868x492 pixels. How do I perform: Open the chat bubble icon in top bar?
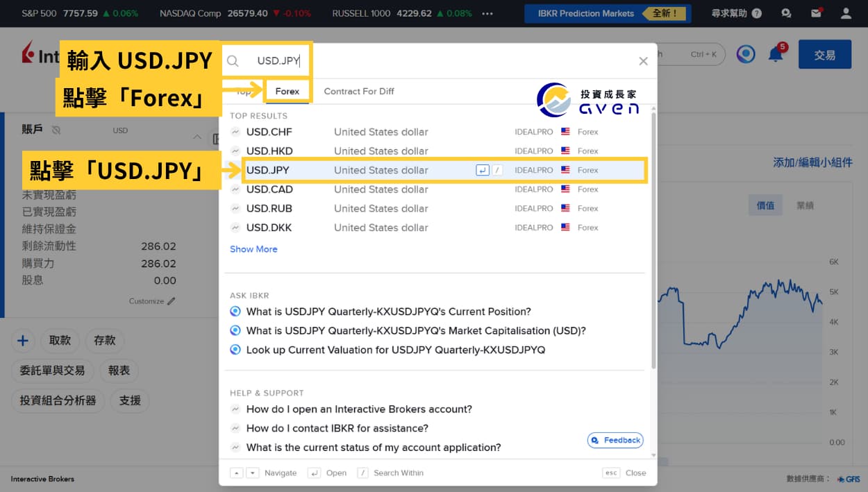click(x=786, y=13)
